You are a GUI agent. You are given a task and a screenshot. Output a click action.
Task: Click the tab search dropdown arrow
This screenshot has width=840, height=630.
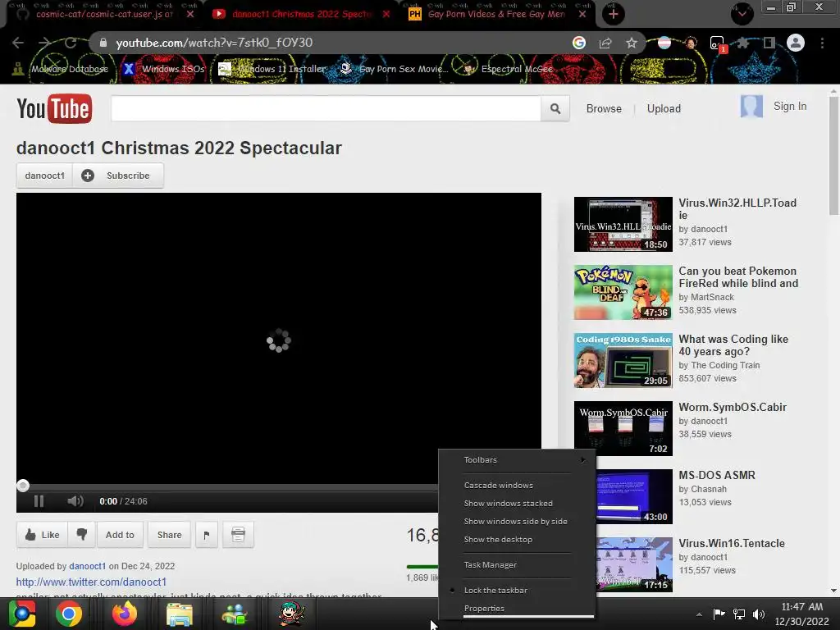pyautogui.click(x=742, y=14)
